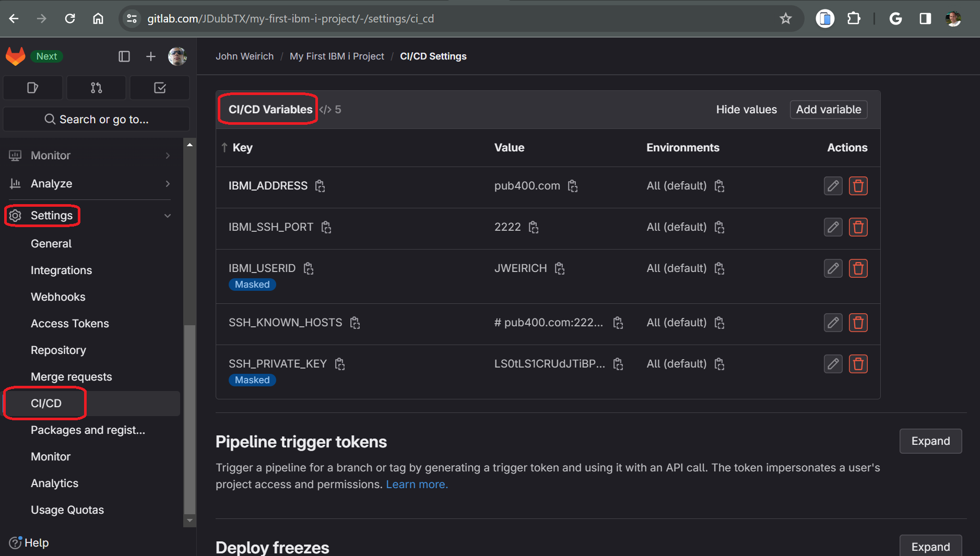The image size is (980, 556).
Task: Copy environment for SSH_PRIVATE_KEY row
Action: pyautogui.click(x=719, y=364)
